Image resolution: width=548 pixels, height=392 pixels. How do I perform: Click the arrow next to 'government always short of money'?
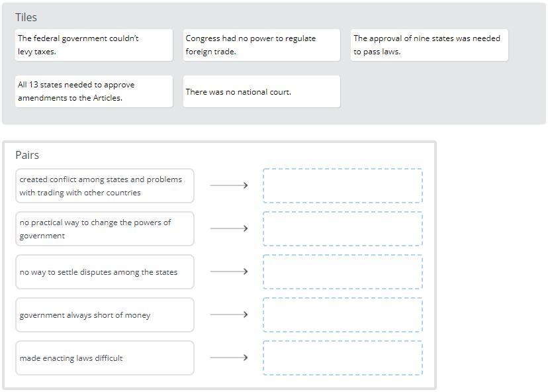(228, 315)
